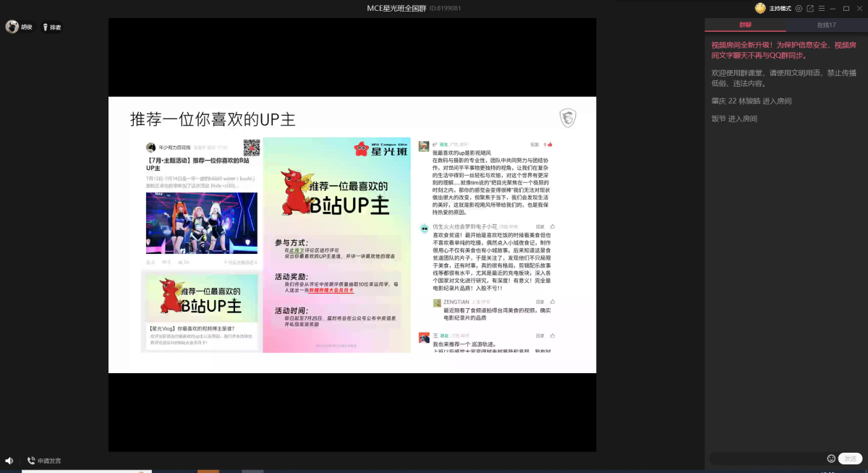The height and width of the screenshot is (473, 868).
Task: Click the 欢迎使用群课堂 welcome message
Action: click(784, 78)
